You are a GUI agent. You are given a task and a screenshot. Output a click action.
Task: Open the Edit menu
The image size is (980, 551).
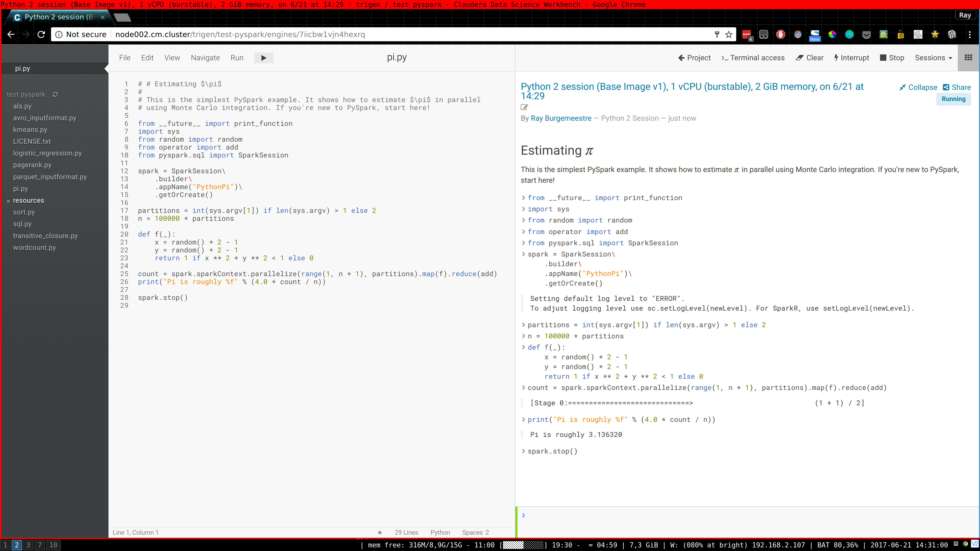click(147, 58)
